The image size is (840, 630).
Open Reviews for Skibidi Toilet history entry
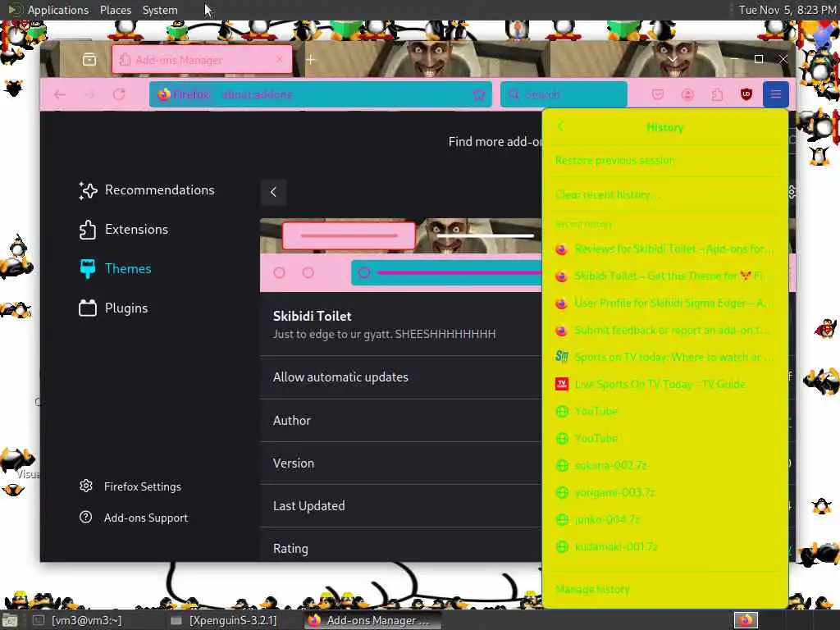tap(664, 249)
